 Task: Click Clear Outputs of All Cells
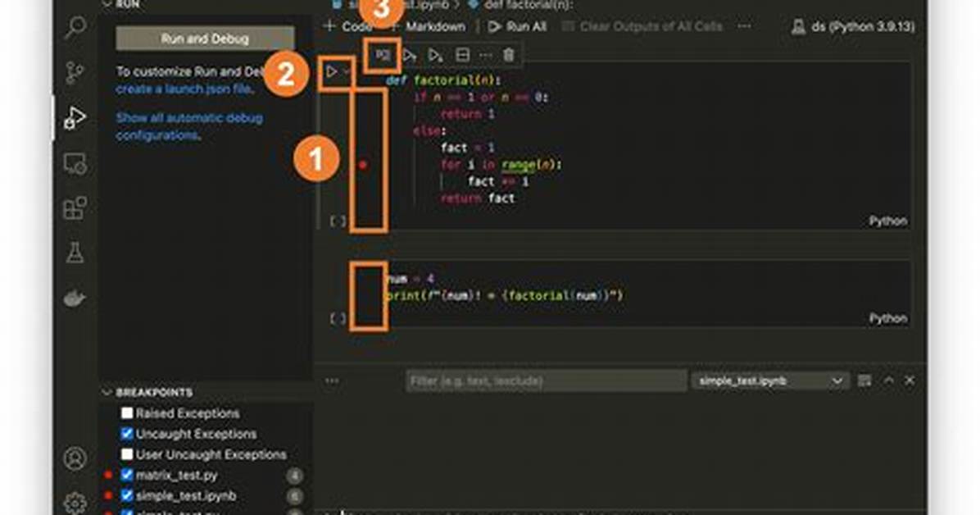642,26
